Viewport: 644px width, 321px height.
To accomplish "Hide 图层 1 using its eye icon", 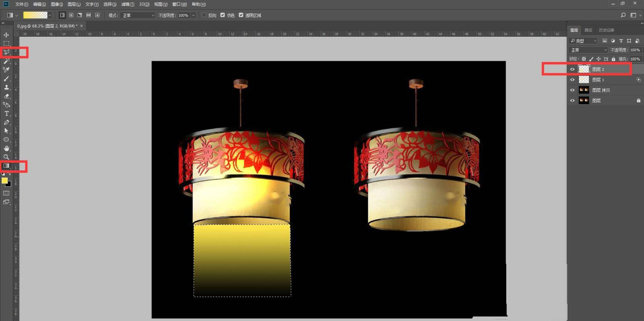I will click(x=572, y=80).
